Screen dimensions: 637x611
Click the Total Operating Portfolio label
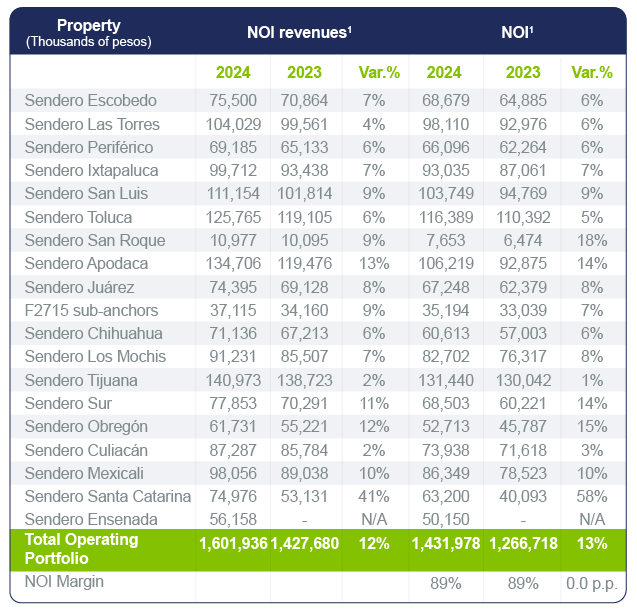coord(82,548)
